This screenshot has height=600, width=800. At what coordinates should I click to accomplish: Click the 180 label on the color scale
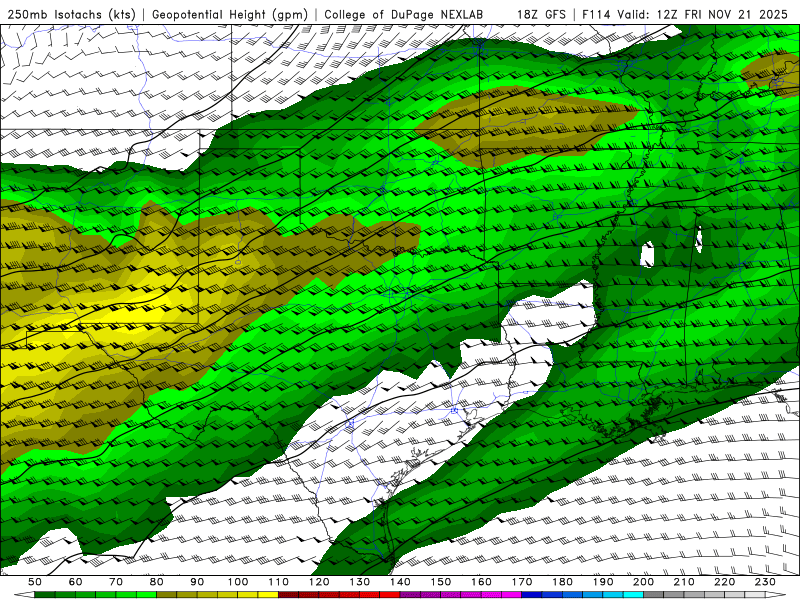point(562,582)
